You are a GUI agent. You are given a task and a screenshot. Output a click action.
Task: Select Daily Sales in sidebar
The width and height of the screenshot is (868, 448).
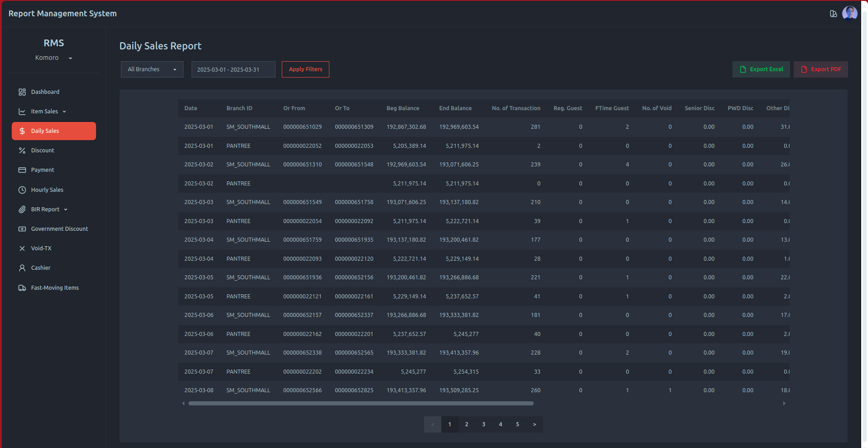pos(54,131)
